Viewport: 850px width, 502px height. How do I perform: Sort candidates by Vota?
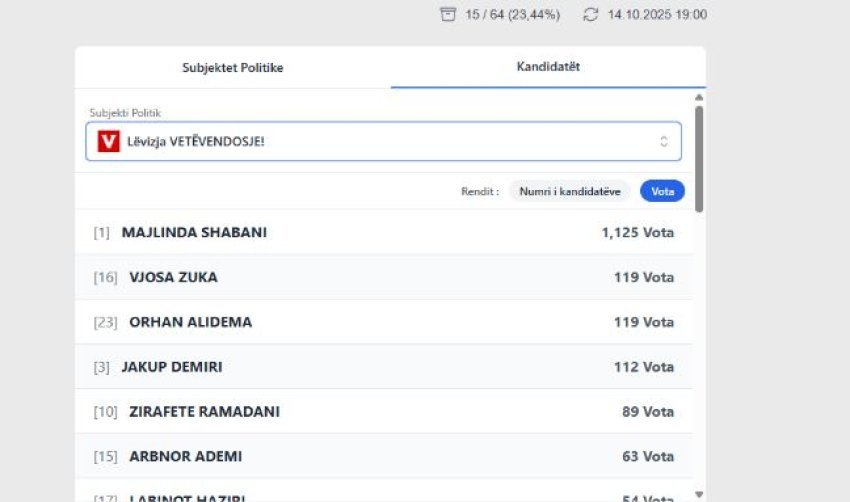(662, 191)
